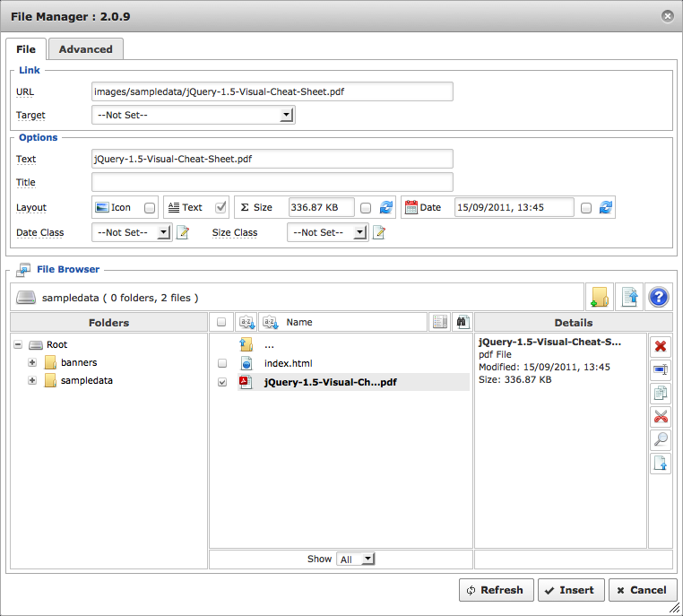
Task: Sort by extension a-z icon
Action: pyautogui.click(x=246, y=323)
